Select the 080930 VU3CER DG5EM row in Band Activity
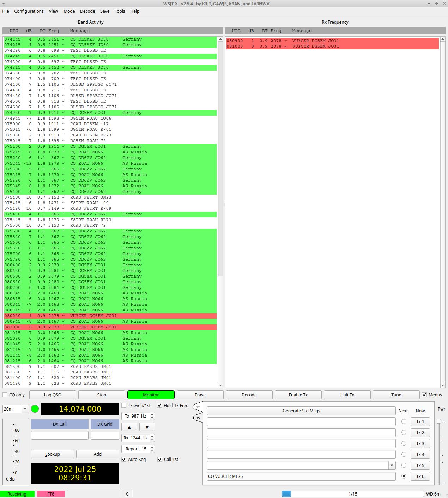448x498 pixels. click(110, 316)
